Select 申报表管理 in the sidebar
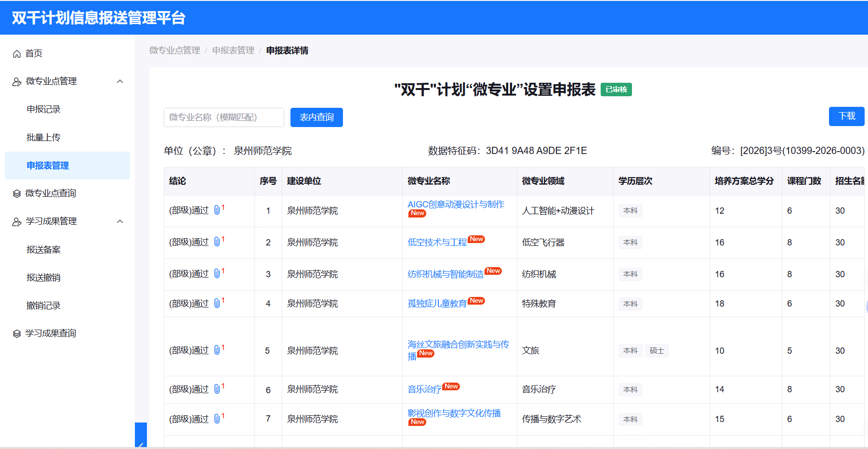The width and height of the screenshot is (868, 449). pos(67,166)
